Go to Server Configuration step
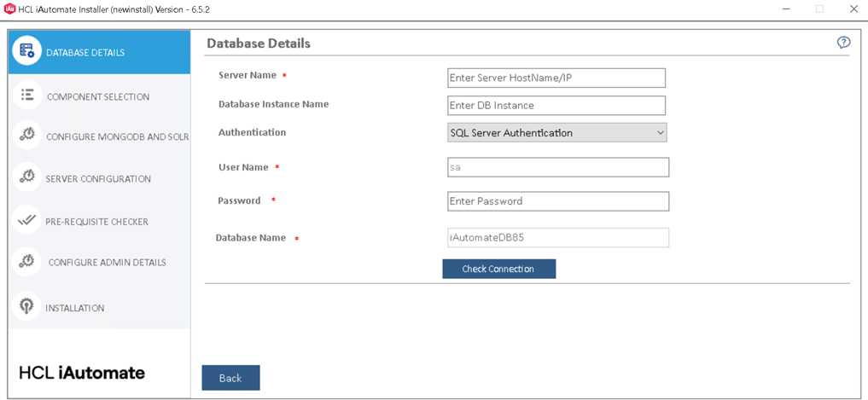Screen dimensions: 868x400 98,179
